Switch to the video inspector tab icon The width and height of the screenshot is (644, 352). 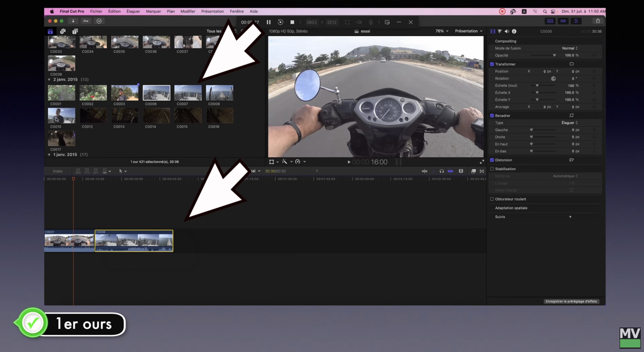point(493,31)
